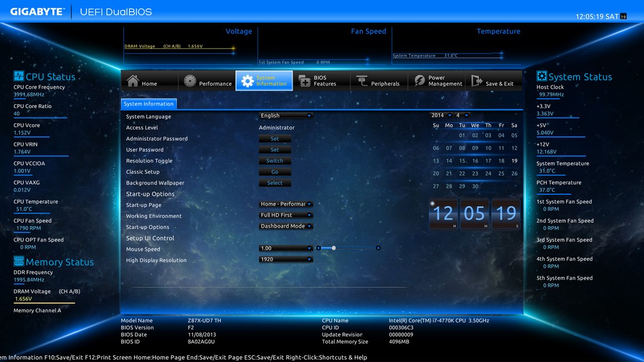Click the Memory Status chip icon
Viewport: 644px width, 362px height.
tap(18, 261)
